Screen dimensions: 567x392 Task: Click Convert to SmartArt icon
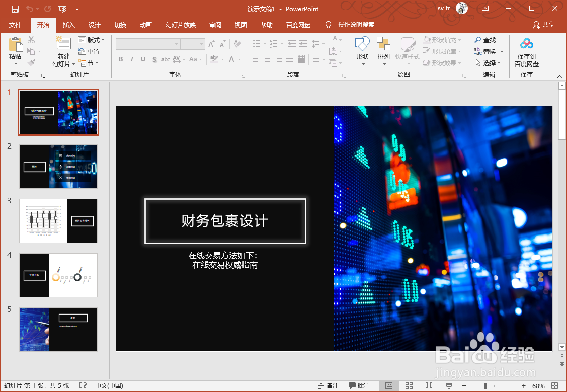[333, 63]
